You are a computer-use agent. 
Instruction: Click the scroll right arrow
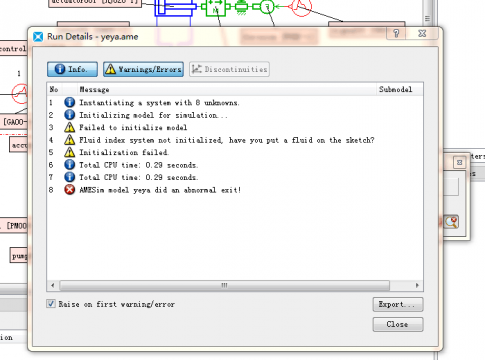tap(417, 285)
